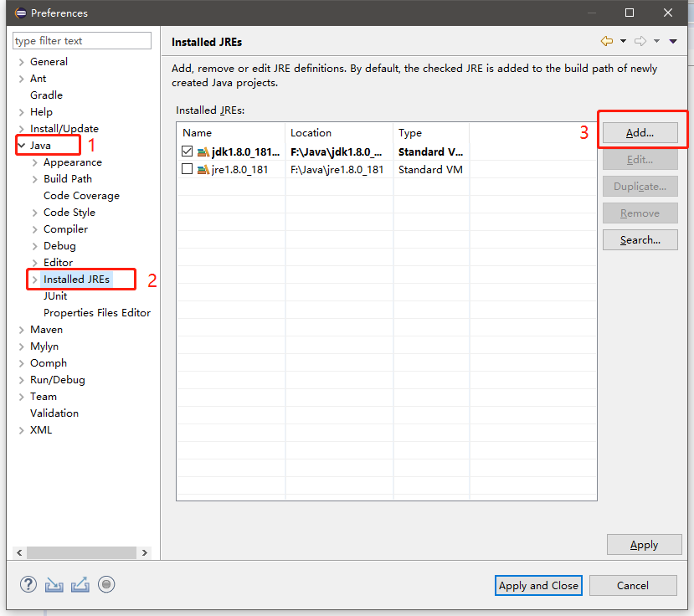Expand the Maven tree node
The height and width of the screenshot is (616, 694).
click(21, 330)
